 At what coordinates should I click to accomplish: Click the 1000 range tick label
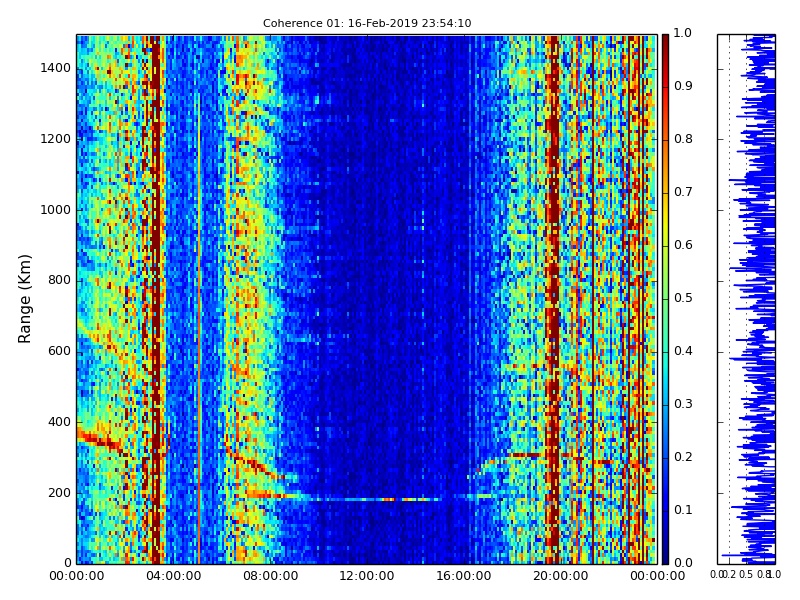(56, 210)
